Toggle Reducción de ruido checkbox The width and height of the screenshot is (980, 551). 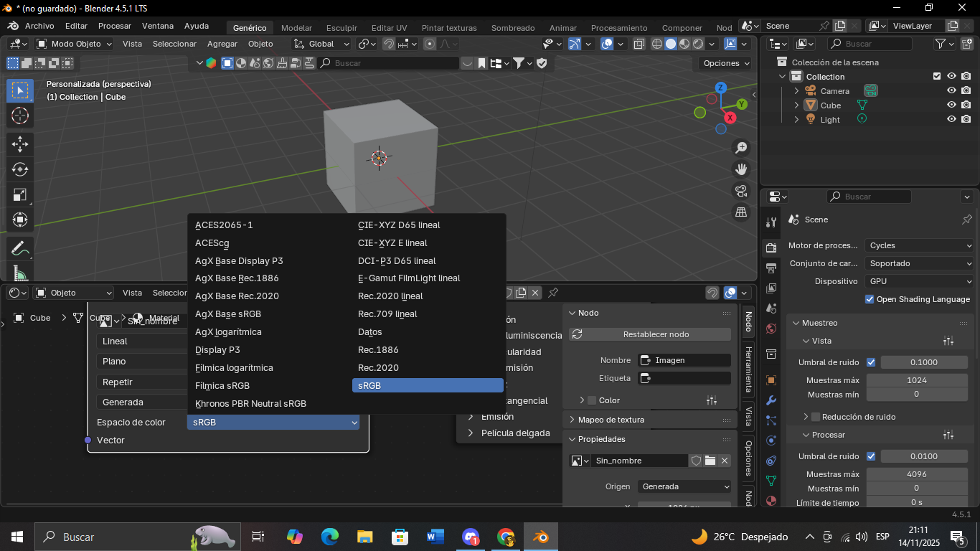tap(815, 417)
